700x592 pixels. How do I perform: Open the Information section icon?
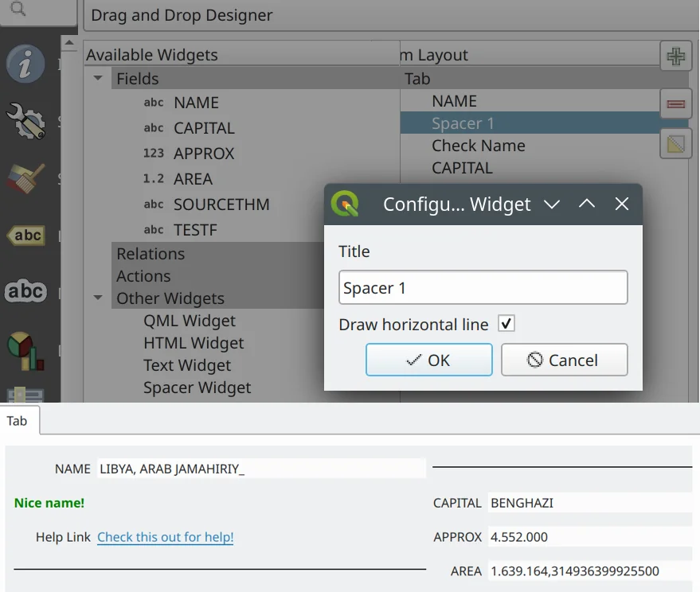tap(25, 64)
